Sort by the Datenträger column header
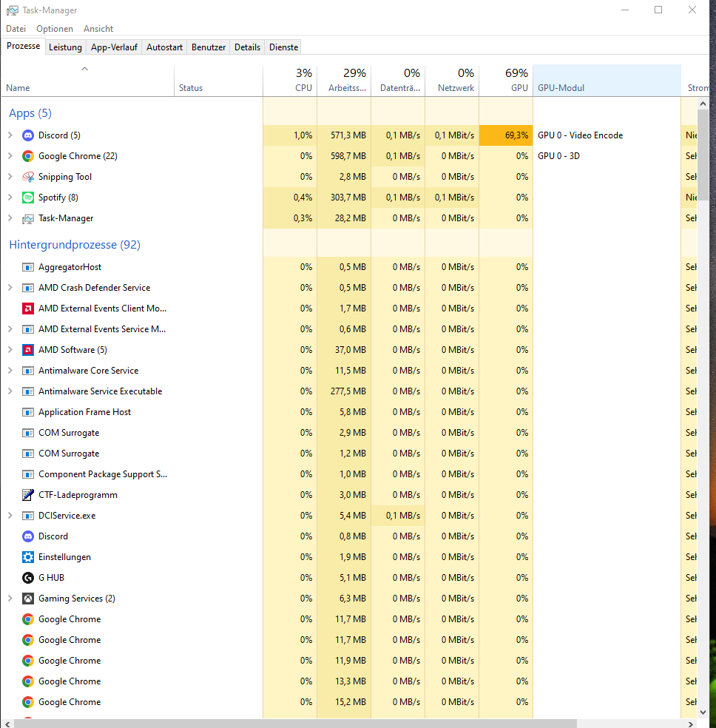716x728 pixels. click(398, 81)
